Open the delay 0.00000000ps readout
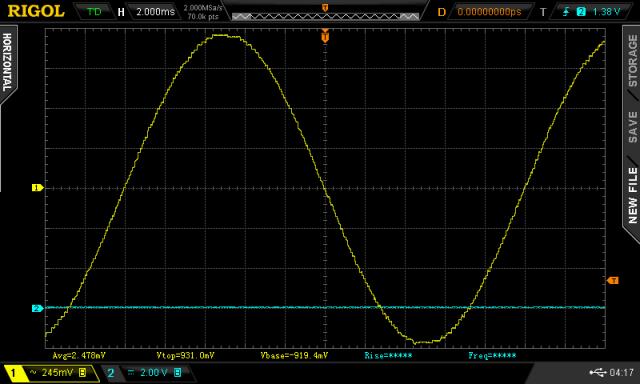 (489, 11)
